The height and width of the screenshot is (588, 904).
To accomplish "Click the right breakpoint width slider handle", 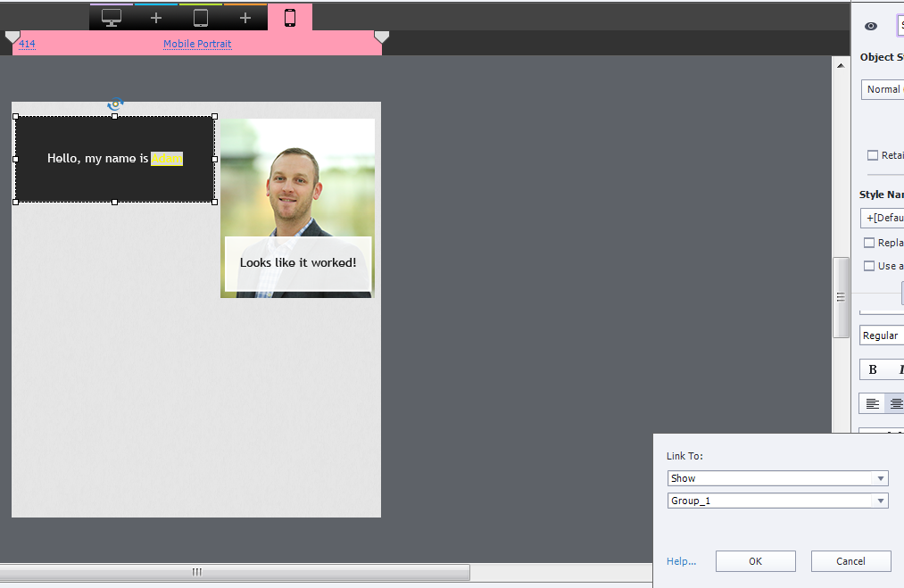I will point(381,37).
